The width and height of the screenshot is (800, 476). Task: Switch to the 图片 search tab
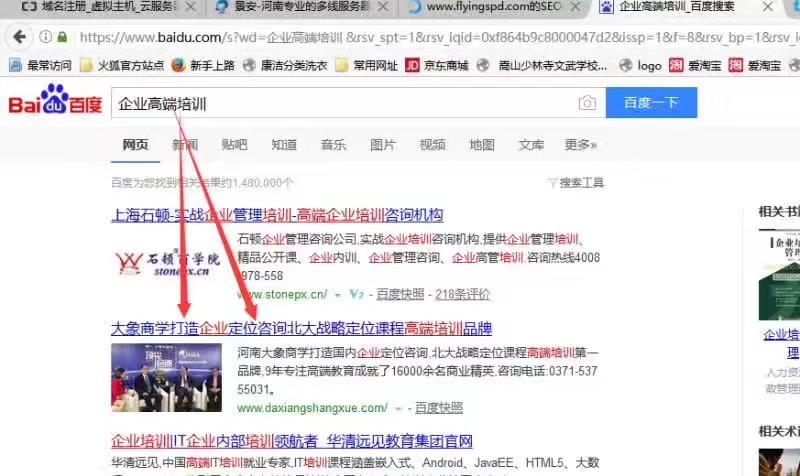coord(383,145)
